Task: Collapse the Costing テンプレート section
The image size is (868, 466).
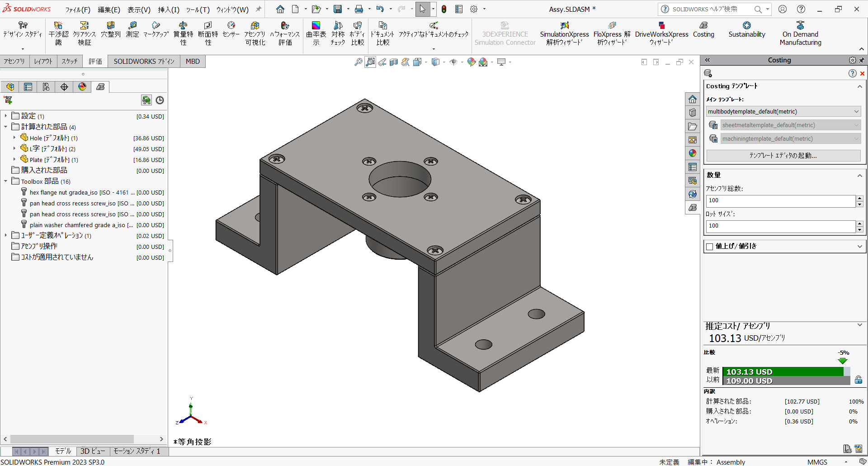Action: 859,86
